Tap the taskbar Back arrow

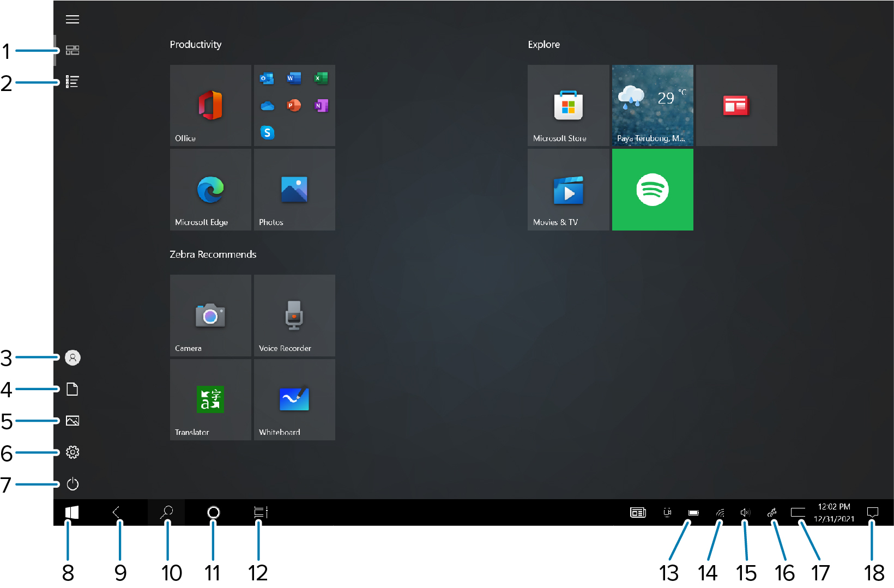click(x=116, y=512)
